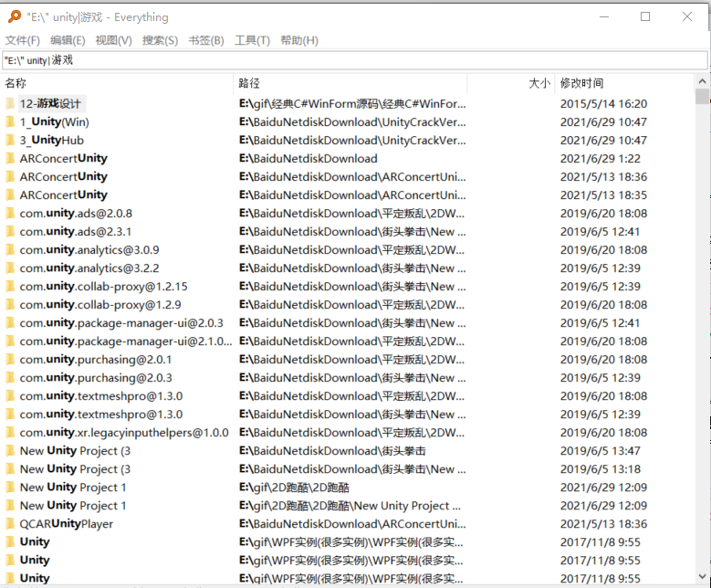Open the 视图(V) menu

(113, 40)
